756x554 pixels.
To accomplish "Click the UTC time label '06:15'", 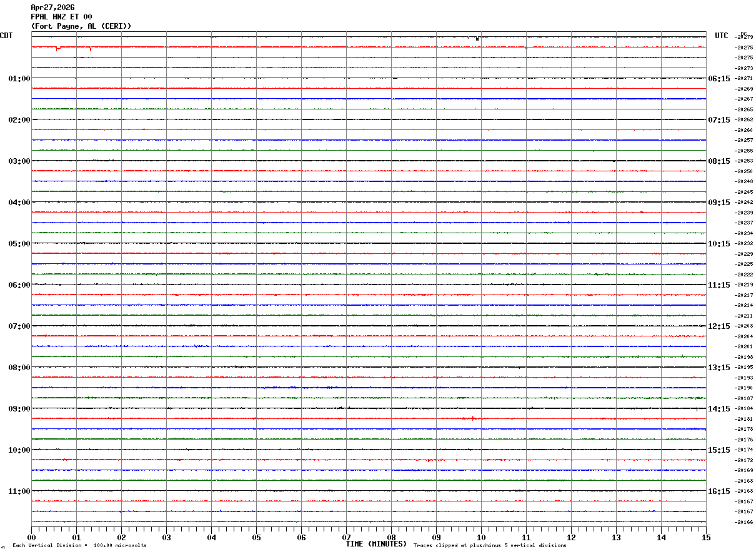I will [719, 79].
